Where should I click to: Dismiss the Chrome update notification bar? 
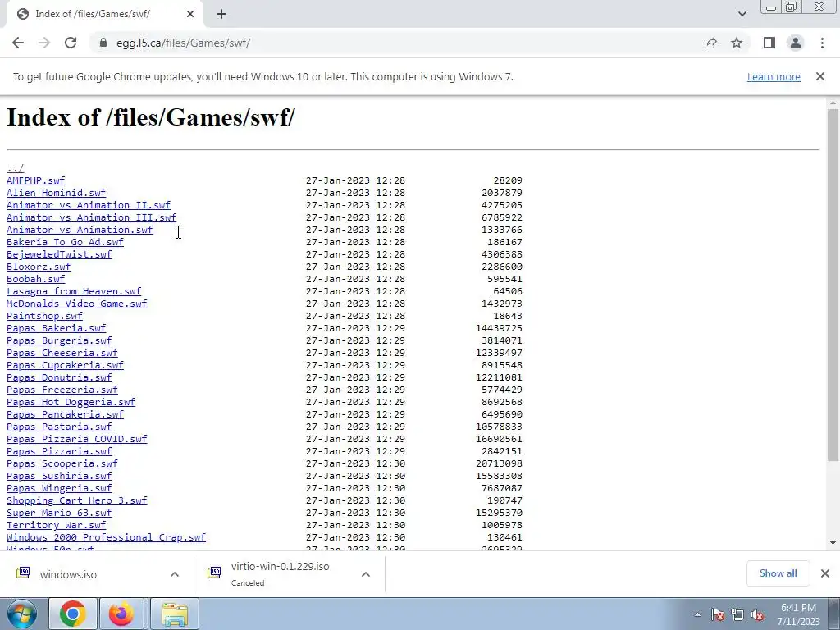(820, 76)
